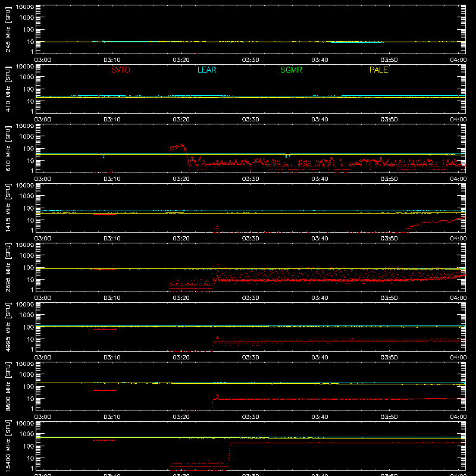Image resolution: width=476 pixels, height=476 pixels.
Task: Click the 03:50 tick label below 4995 MHz panel
Action: coord(389,358)
